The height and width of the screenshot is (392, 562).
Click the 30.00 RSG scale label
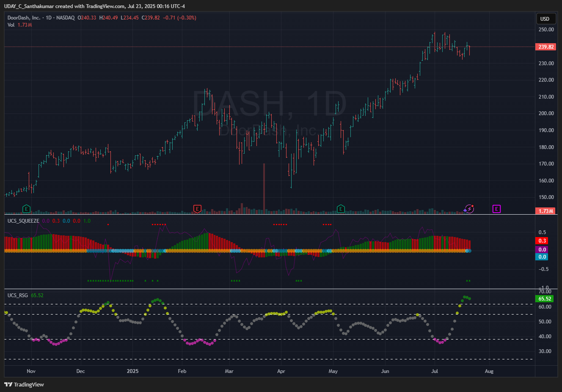[545, 351]
